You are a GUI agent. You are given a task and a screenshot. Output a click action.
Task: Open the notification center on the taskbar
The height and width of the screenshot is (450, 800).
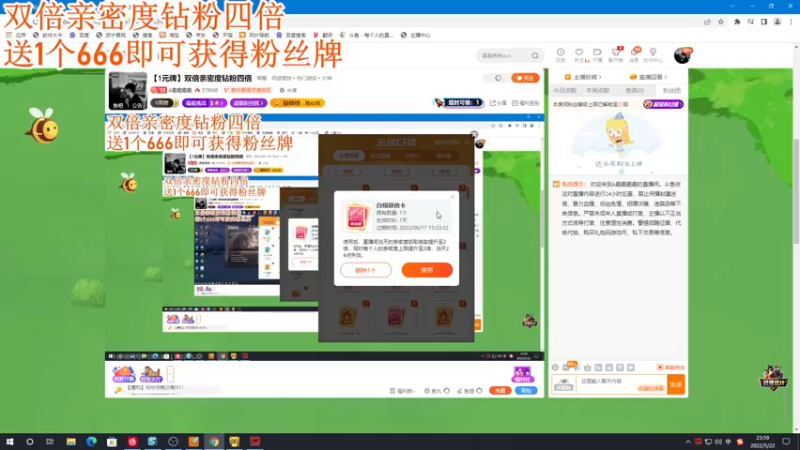[786, 441]
